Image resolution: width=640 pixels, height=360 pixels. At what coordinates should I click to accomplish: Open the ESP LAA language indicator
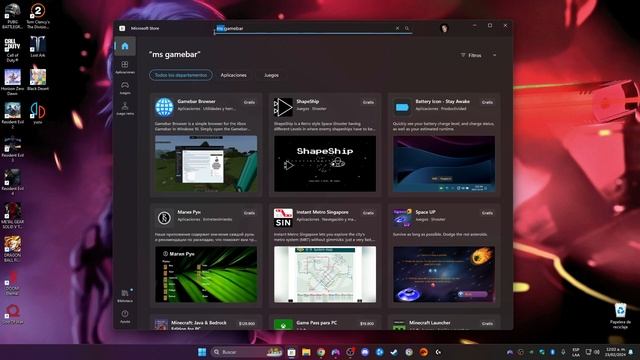coord(576,352)
